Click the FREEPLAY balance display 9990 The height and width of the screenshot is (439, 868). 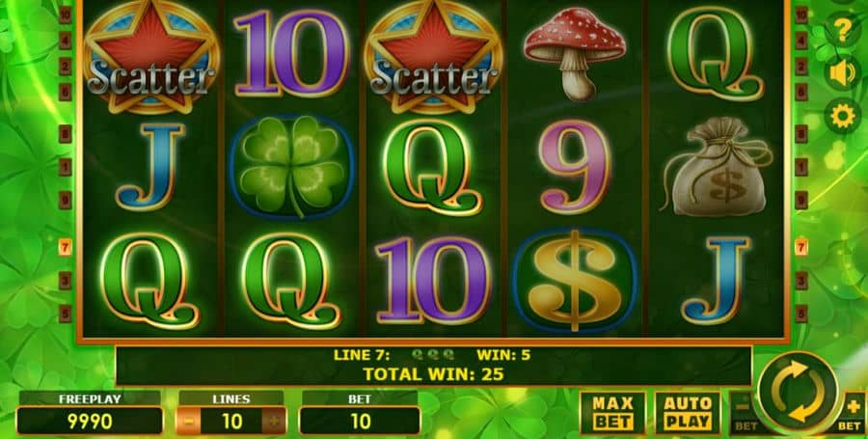(x=90, y=422)
